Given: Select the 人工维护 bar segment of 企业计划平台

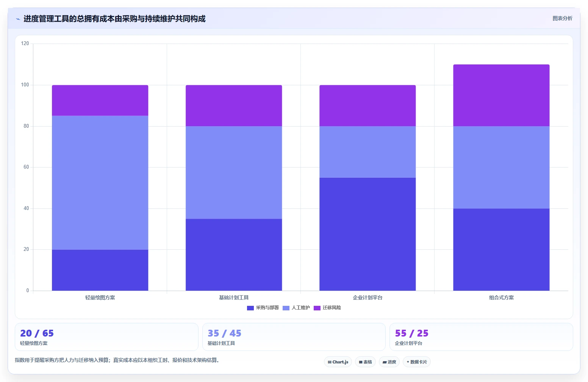Looking at the screenshot, I should tap(367, 152).
